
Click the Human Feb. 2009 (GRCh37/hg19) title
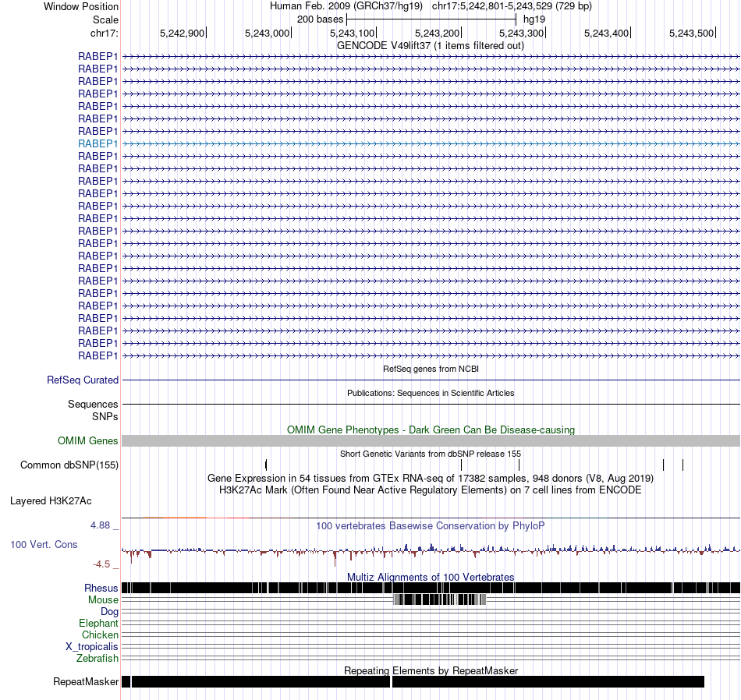pyautogui.click(x=347, y=6)
